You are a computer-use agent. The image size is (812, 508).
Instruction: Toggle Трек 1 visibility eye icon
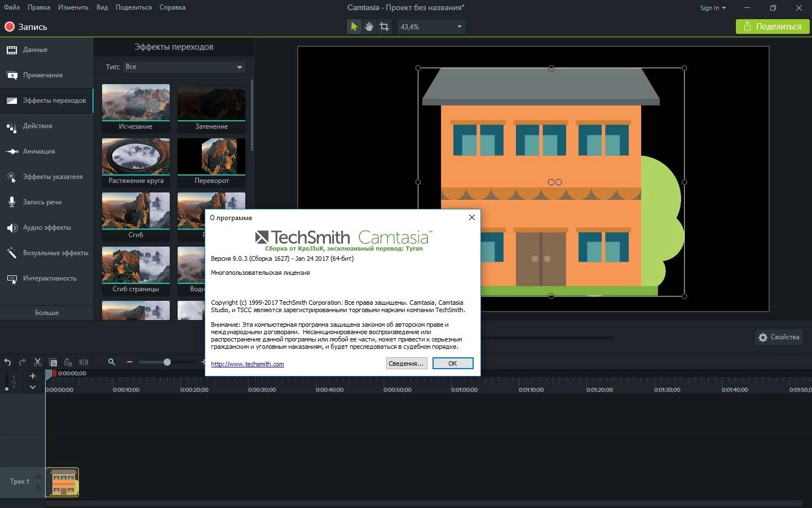pyautogui.click(x=38, y=476)
